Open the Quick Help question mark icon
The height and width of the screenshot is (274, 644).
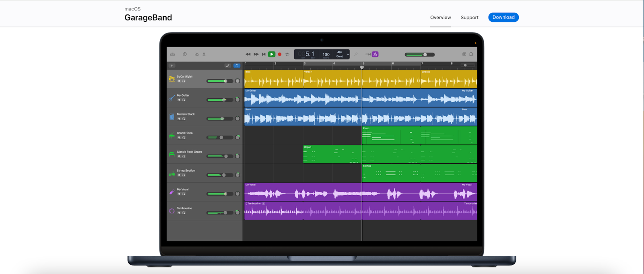[x=185, y=54]
